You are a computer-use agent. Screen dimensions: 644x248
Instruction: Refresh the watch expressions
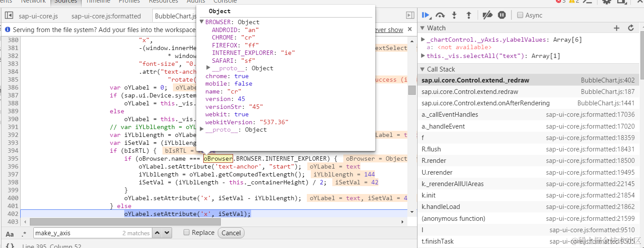click(x=631, y=28)
